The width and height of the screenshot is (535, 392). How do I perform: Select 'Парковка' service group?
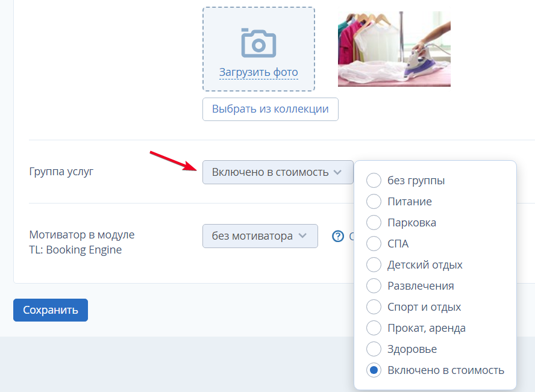tap(374, 223)
